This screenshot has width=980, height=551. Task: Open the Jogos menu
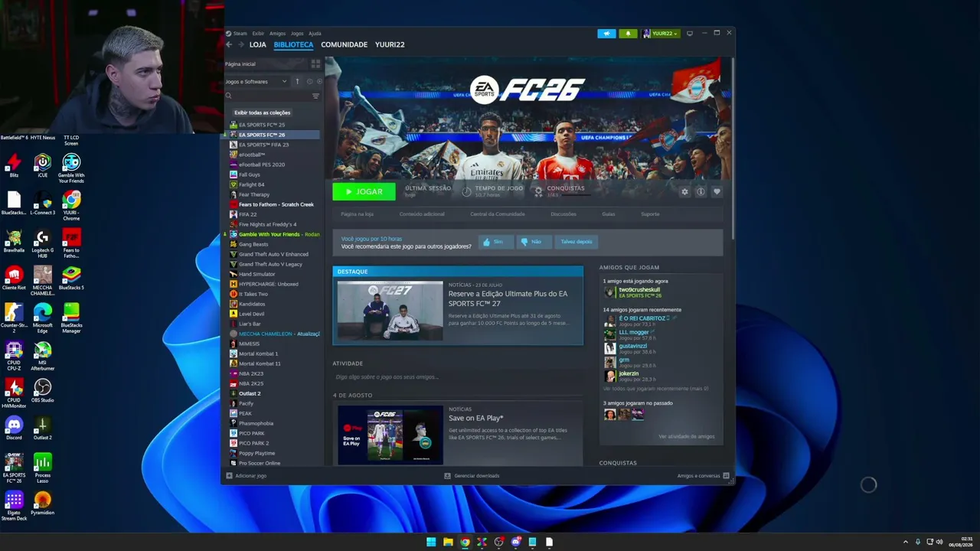[x=297, y=34]
